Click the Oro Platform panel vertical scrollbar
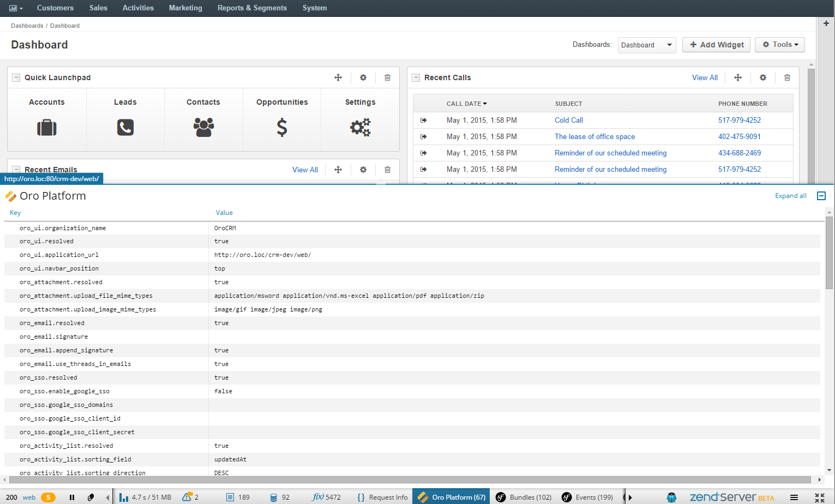 (830, 253)
